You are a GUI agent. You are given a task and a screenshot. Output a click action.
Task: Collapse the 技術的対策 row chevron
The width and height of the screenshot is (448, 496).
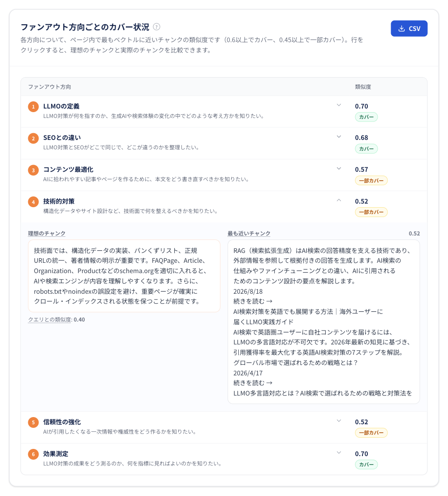(339, 200)
